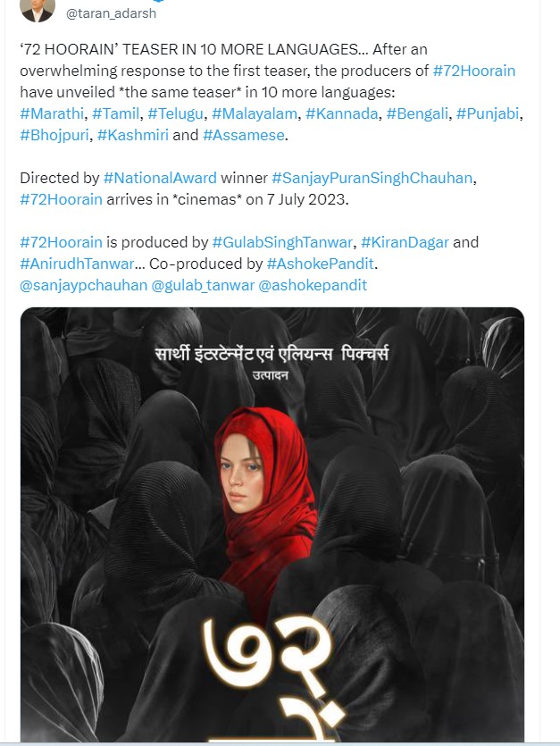
Task: Select the #Malayalam hashtag
Action: point(255,113)
